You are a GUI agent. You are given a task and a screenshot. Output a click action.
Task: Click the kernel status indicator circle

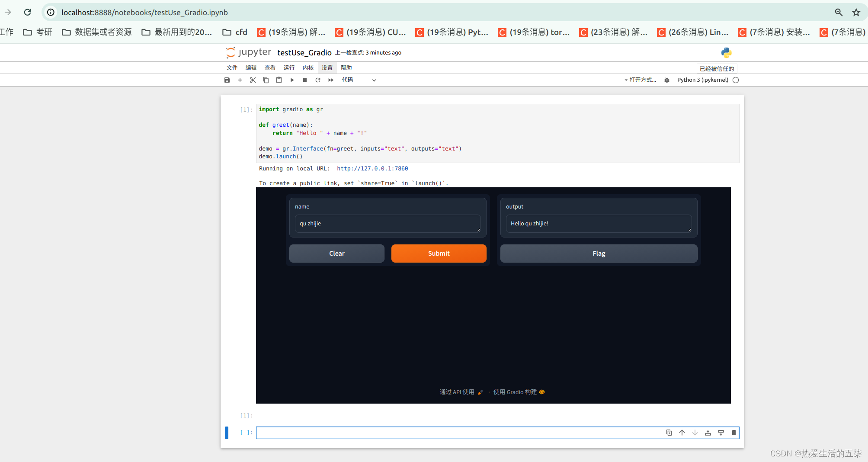click(736, 80)
